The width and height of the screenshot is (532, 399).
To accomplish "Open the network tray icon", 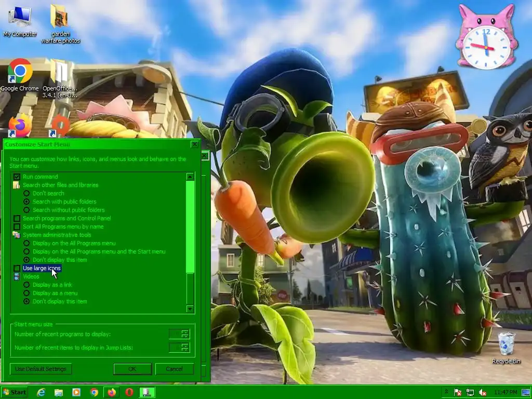I will 470,393.
